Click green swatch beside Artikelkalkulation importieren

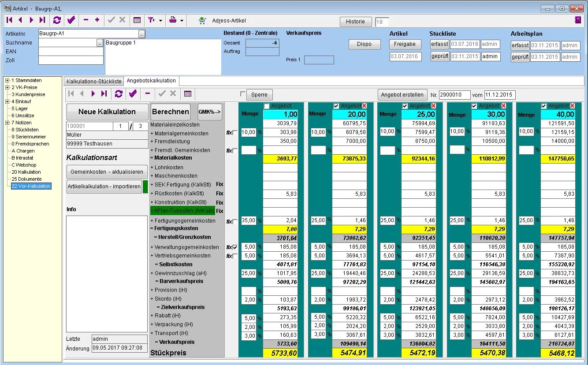pos(145,186)
